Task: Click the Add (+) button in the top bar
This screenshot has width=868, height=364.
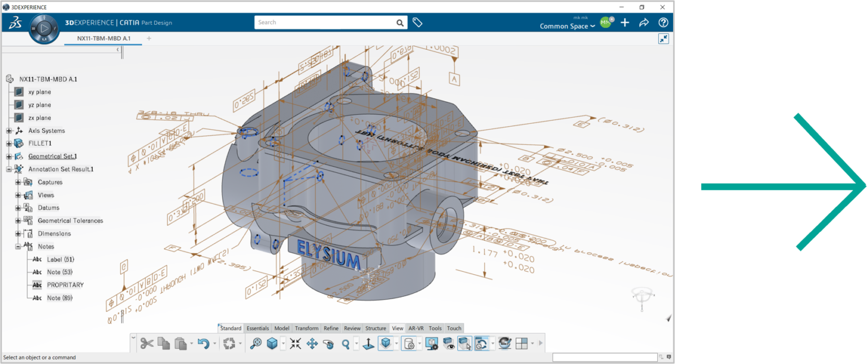Action: (624, 23)
